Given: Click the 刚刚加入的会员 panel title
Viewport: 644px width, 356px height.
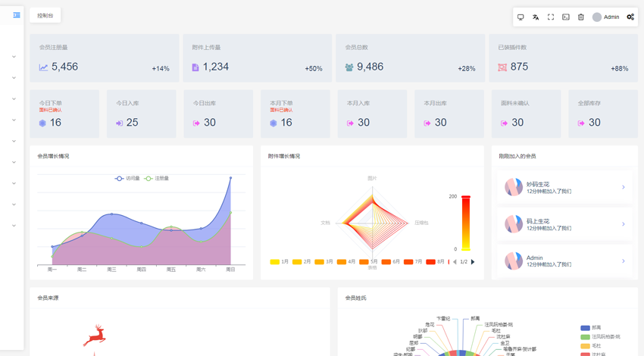Looking at the screenshot, I should [x=517, y=156].
